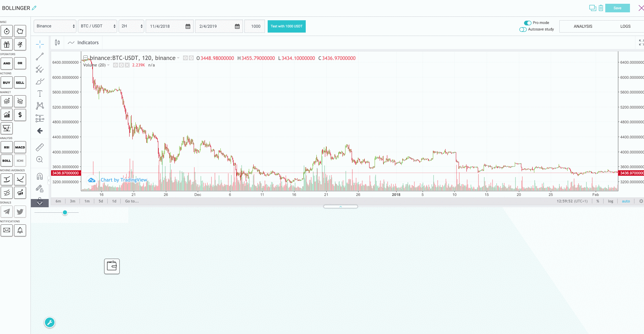Expand the Volume (20) indicator menu
This screenshot has width=644, height=334.
pyautogui.click(x=108, y=65)
